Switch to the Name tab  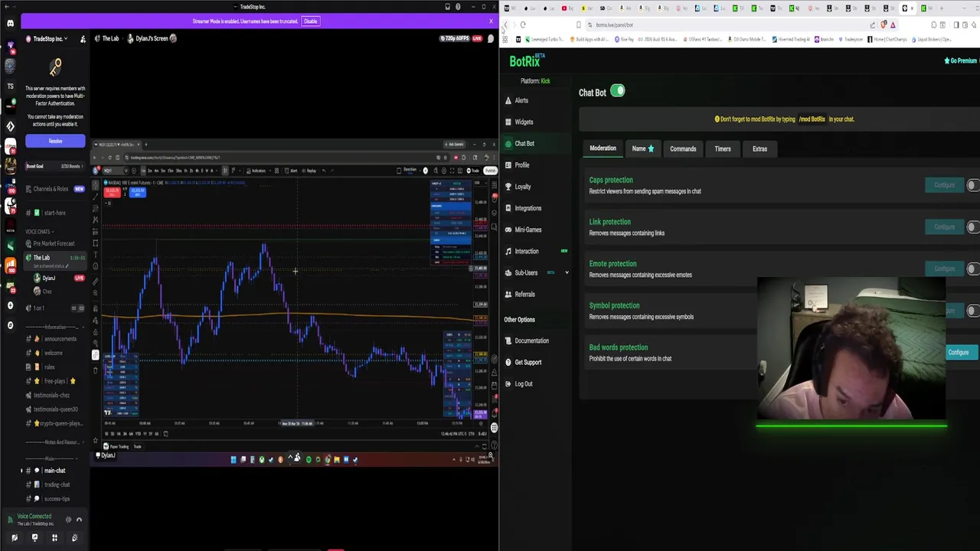click(x=642, y=148)
